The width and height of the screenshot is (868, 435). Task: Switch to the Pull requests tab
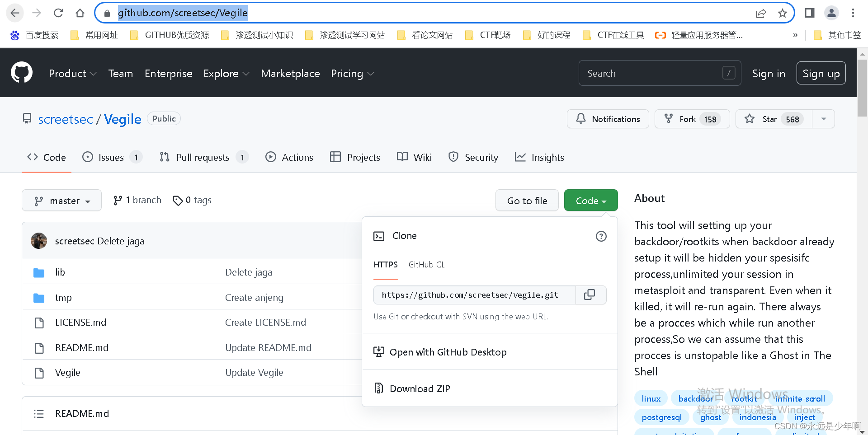pyautogui.click(x=204, y=157)
